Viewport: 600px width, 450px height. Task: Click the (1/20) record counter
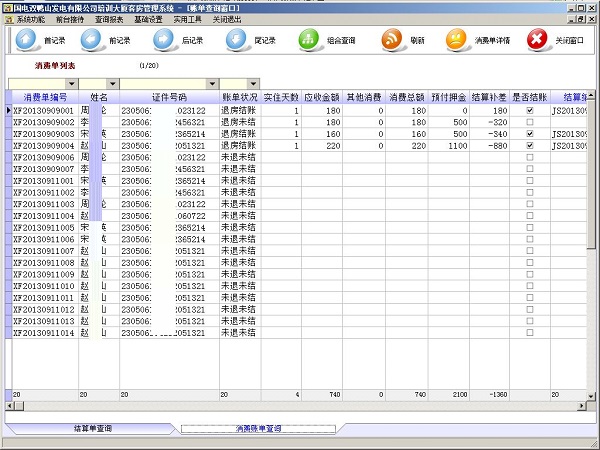point(149,65)
